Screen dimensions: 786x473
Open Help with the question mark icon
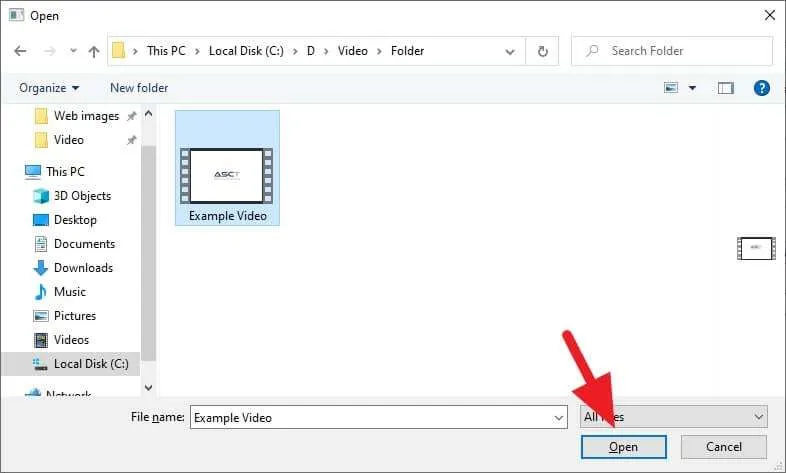[761, 88]
